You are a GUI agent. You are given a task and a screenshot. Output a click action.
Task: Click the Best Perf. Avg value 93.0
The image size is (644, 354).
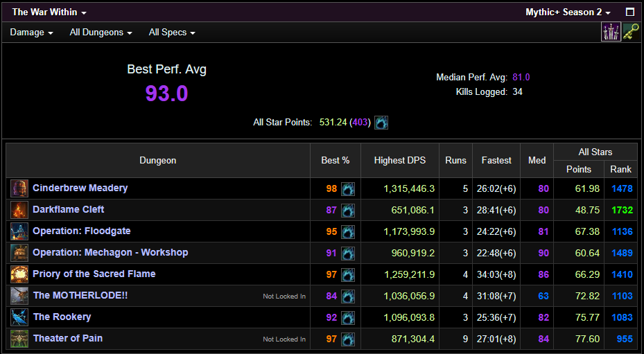click(x=166, y=94)
